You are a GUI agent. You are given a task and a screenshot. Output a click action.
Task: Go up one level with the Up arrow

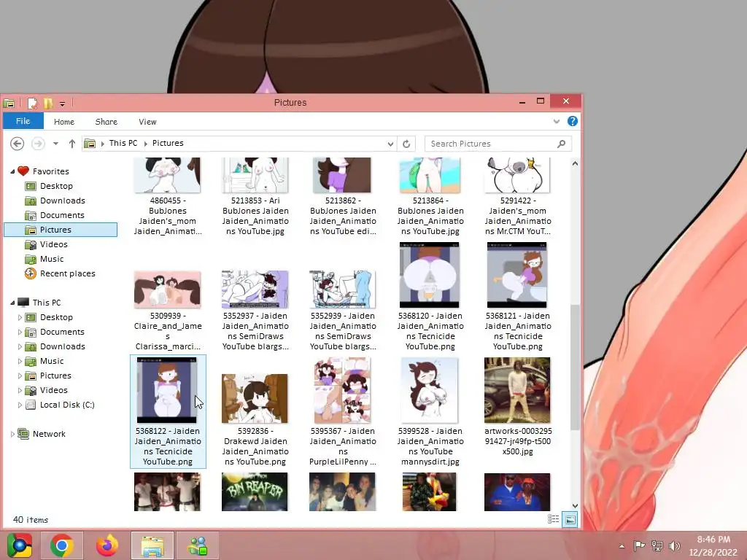pyautogui.click(x=72, y=144)
